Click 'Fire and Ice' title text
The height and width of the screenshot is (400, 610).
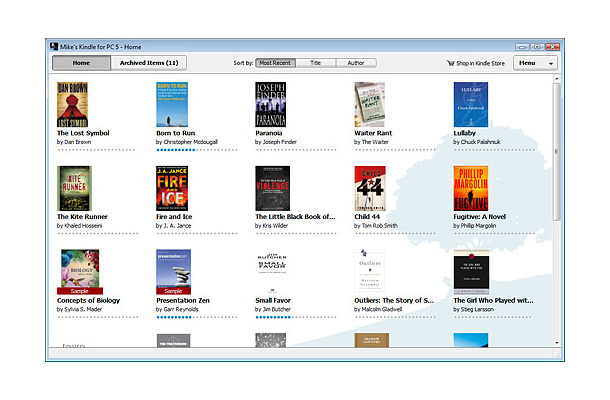pyautogui.click(x=174, y=216)
